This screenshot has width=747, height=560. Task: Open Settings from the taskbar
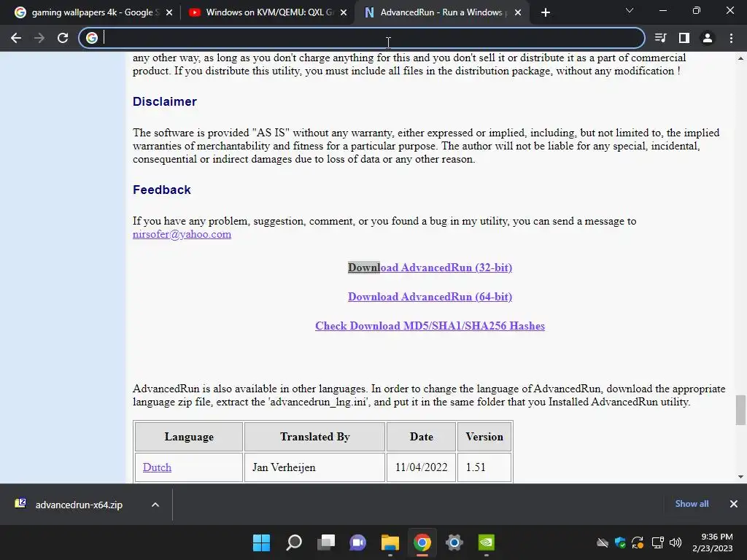pos(454,542)
